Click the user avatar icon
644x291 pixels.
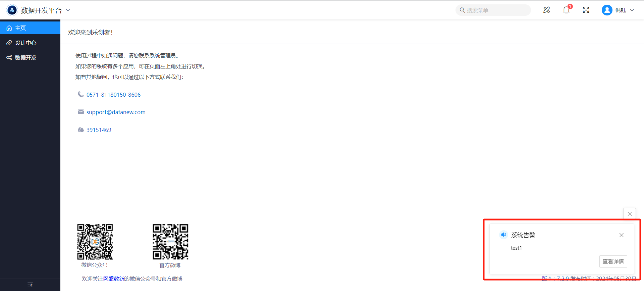pyautogui.click(x=607, y=10)
